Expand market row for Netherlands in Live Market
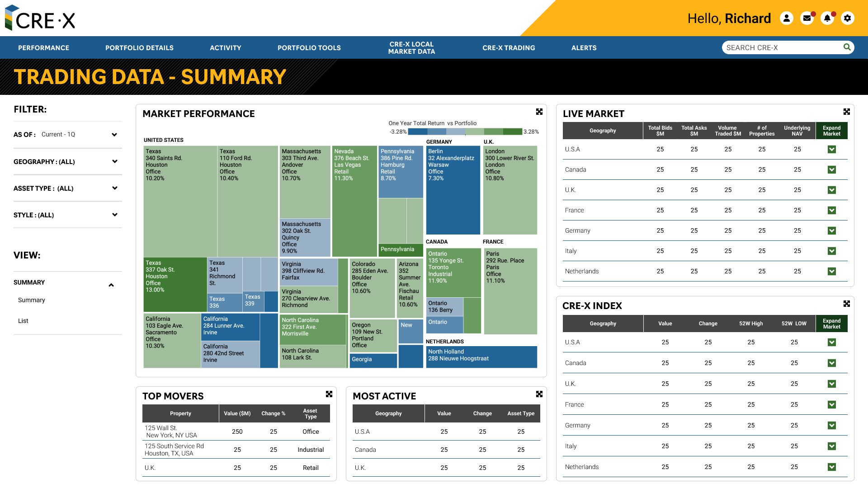This screenshot has width=868, height=488. [832, 272]
